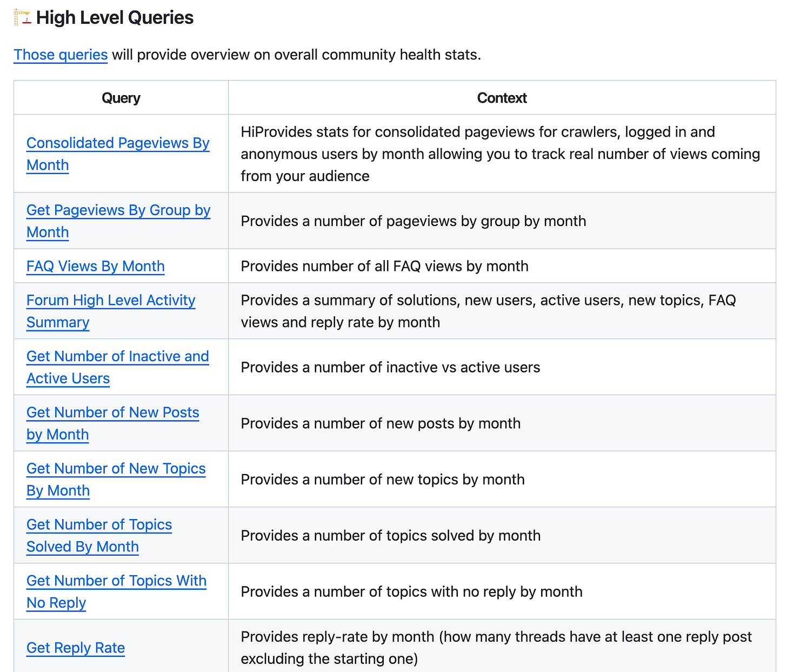Open Get Number of New Topics By Month
Viewport: 787px width, 672px height.
pyautogui.click(x=116, y=479)
